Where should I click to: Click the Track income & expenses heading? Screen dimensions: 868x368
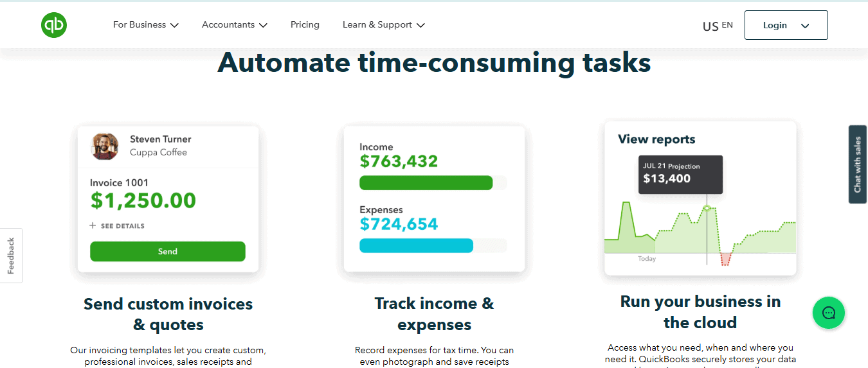[434, 314]
